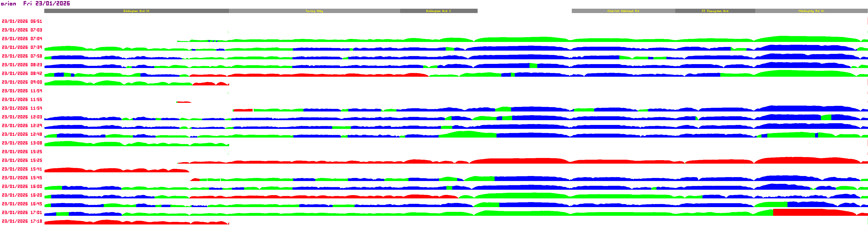The width and height of the screenshot is (868, 226).
Task: Select the 07:39 run timestamp
Action: [22, 48]
